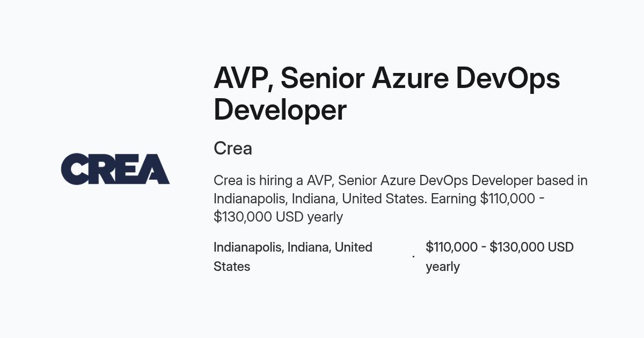
Task: Click the paragraph starting with Crea is hiring
Action: tap(401, 199)
